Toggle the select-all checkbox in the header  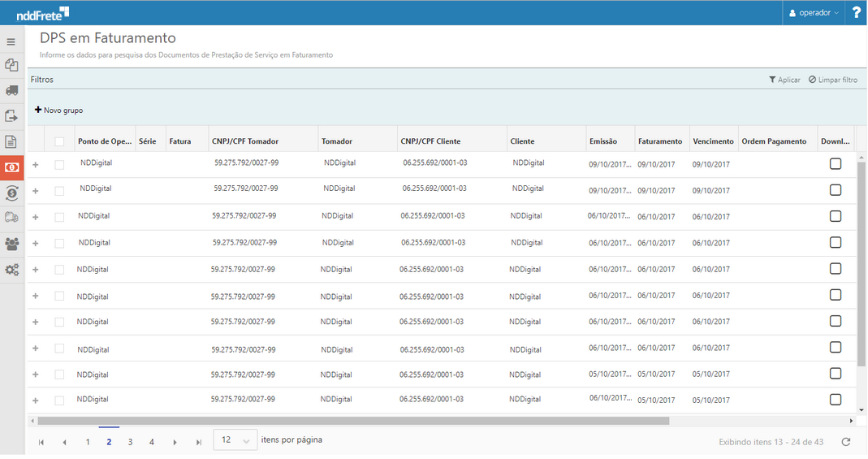pos(59,141)
